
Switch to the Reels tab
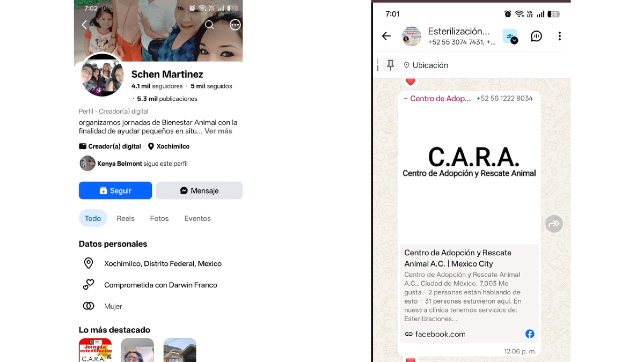pos(126,218)
